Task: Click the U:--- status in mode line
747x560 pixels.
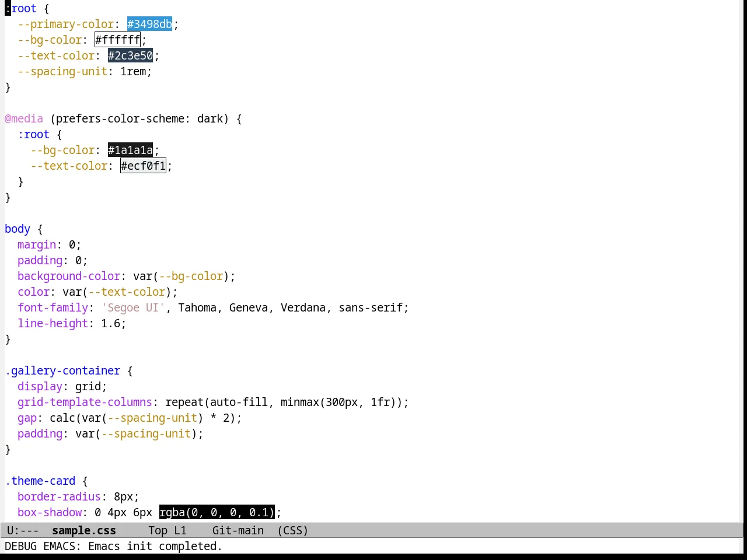Action: (x=23, y=530)
